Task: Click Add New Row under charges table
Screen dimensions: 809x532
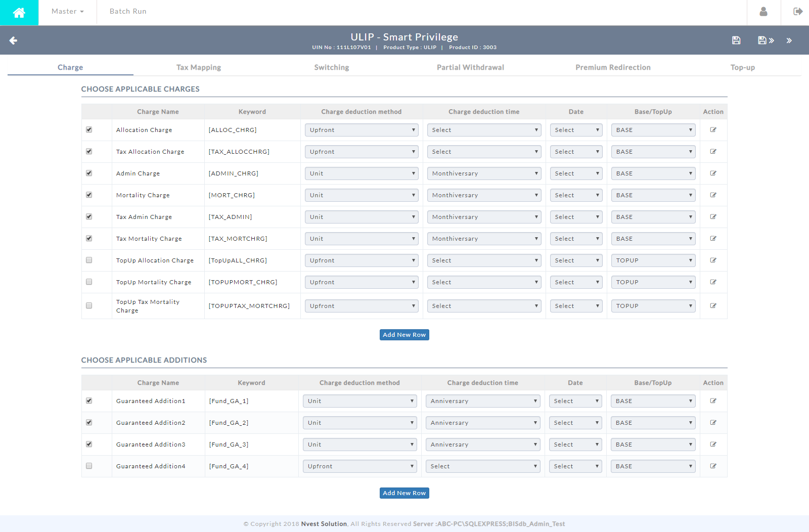Action: (x=404, y=335)
